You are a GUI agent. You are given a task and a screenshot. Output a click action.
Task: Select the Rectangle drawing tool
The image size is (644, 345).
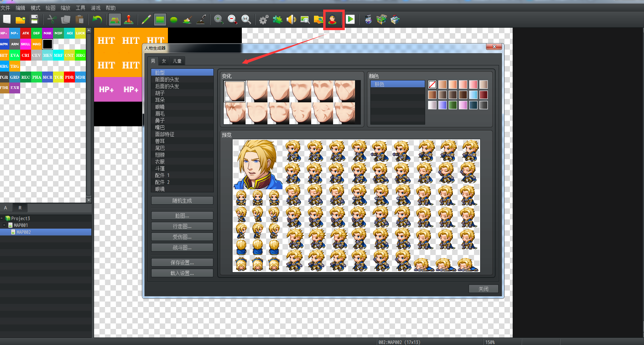(x=160, y=20)
